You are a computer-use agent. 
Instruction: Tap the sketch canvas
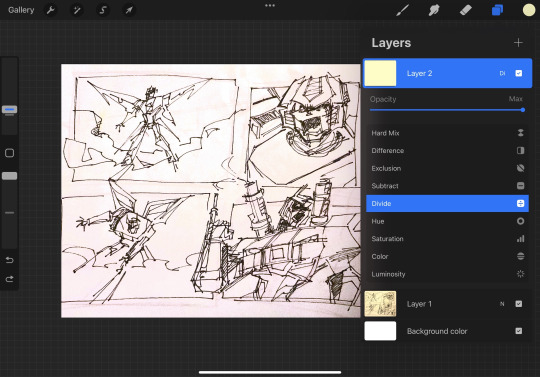(211, 191)
